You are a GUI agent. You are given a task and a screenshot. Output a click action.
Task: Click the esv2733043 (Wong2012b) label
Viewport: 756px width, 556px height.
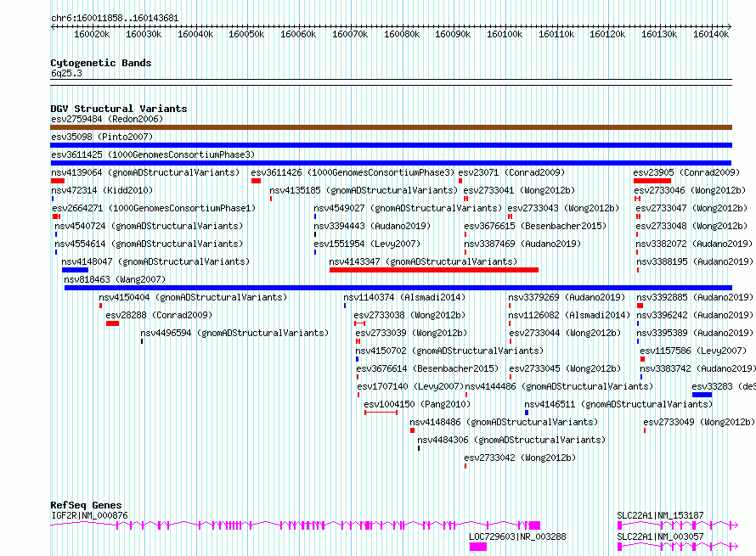point(563,208)
